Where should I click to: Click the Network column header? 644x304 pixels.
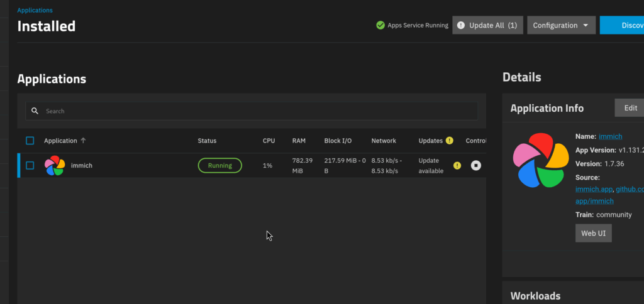384,141
